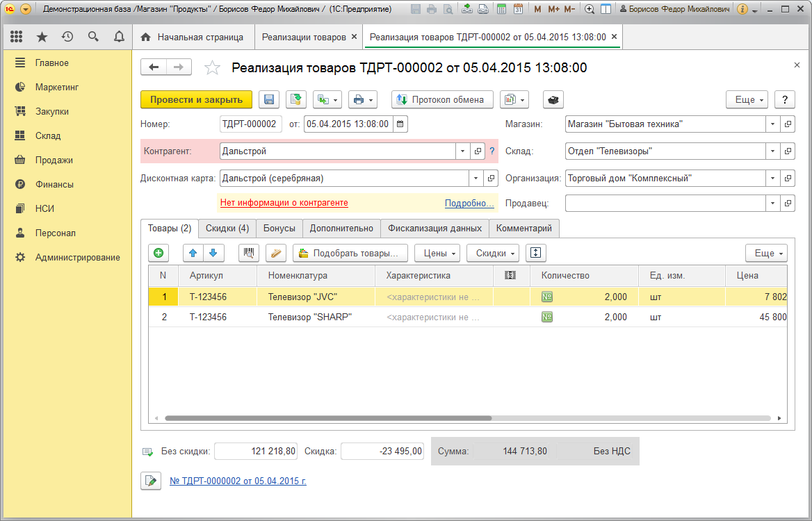Click Подобрать товары button
The height and width of the screenshot is (521, 812).
pyautogui.click(x=350, y=253)
